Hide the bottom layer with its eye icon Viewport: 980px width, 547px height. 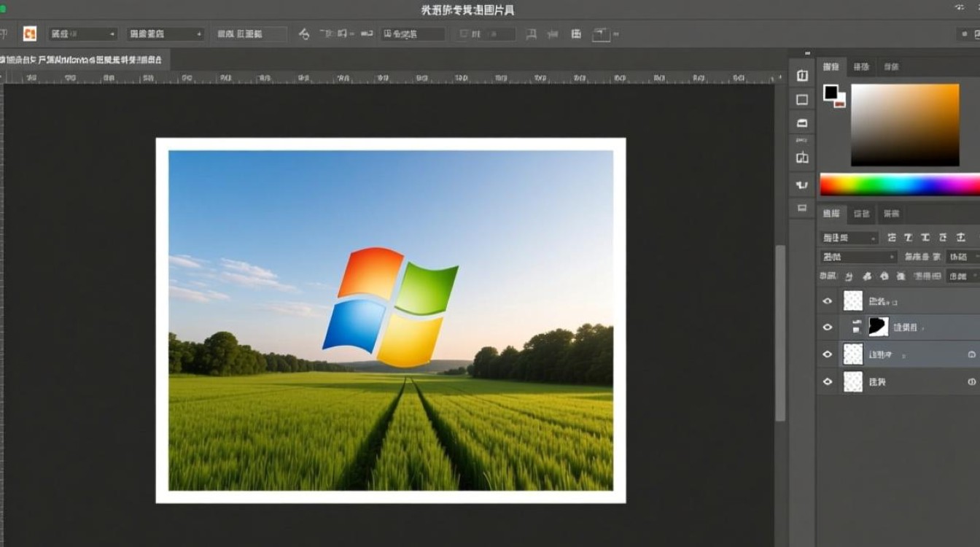click(x=828, y=381)
